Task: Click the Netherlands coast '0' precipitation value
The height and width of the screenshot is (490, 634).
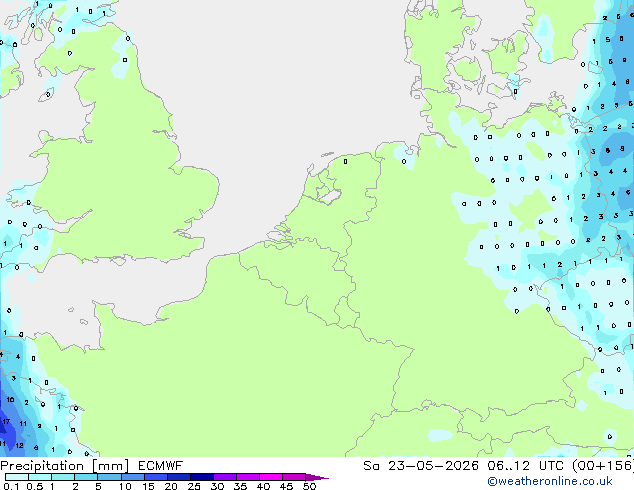Action: 345,162
